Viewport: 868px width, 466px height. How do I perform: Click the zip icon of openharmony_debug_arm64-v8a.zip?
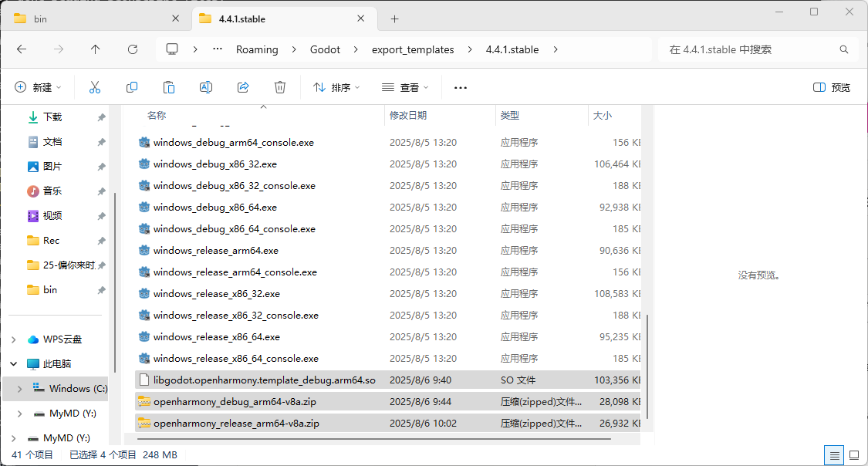144,401
